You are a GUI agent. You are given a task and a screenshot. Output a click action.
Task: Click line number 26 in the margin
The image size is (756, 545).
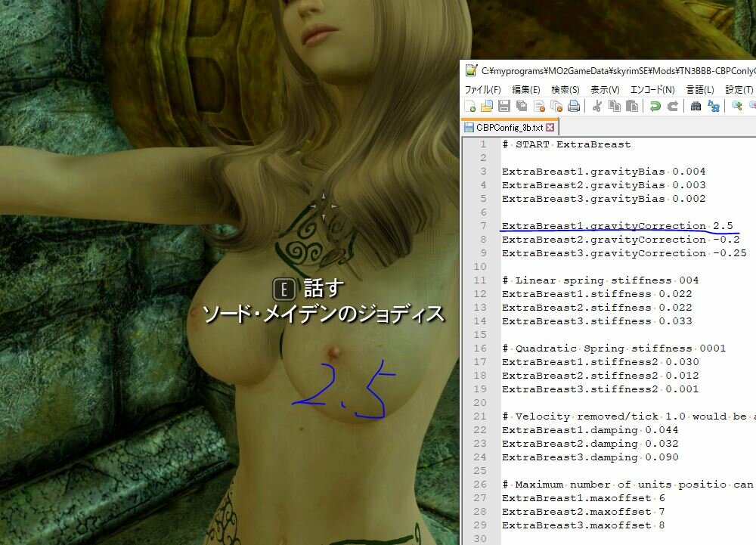pos(480,485)
